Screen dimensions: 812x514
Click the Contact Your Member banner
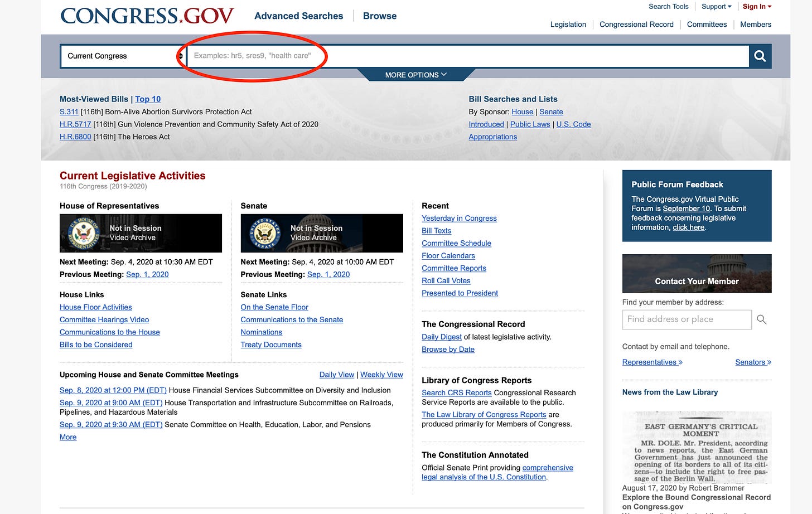coord(697,274)
